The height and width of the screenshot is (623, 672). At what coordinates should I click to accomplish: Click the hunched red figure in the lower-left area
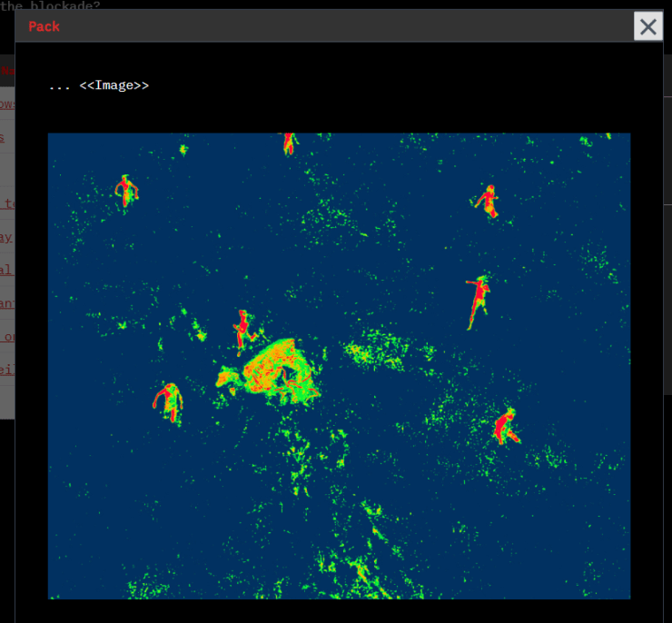[x=168, y=400]
